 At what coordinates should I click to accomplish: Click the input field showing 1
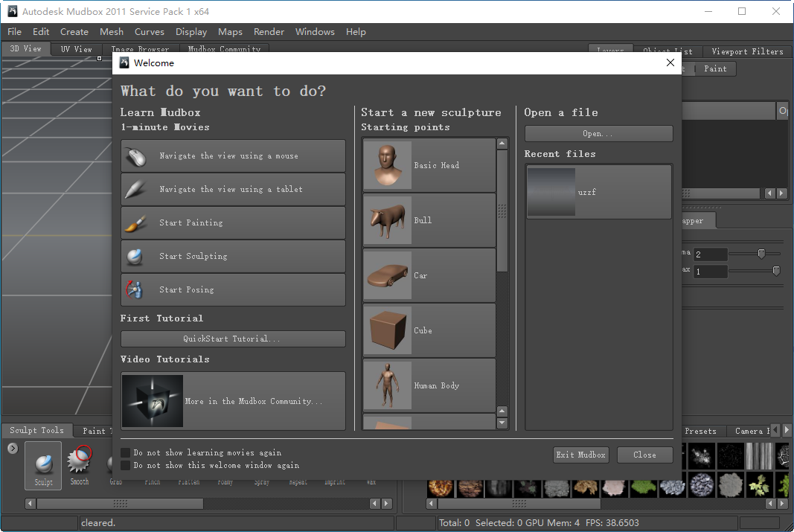(x=711, y=272)
